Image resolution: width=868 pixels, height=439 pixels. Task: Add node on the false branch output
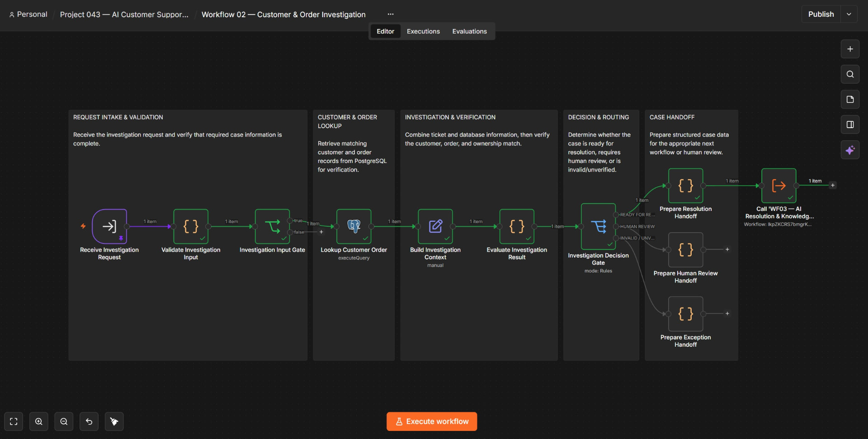pos(321,232)
